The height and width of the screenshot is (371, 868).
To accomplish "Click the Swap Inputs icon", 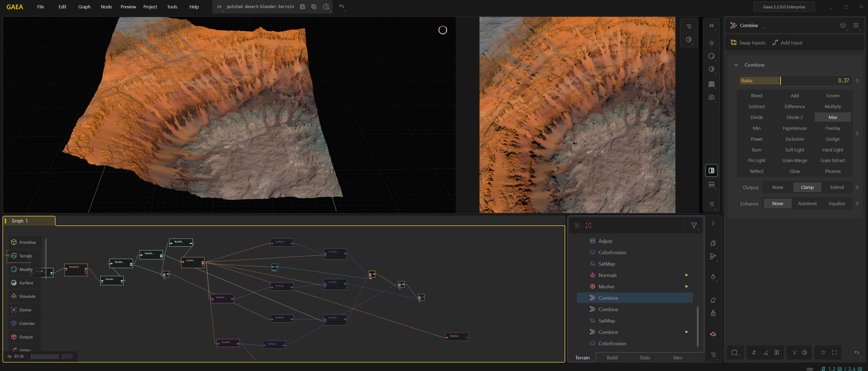I will (734, 43).
